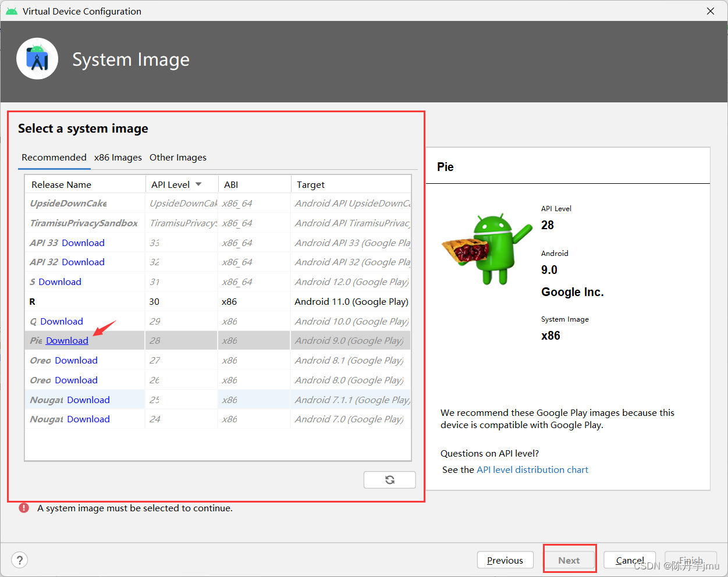Image resolution: width=728 pixels, height=577 pixels.
Task: Download the Pie system image
Action: (67, 341)
